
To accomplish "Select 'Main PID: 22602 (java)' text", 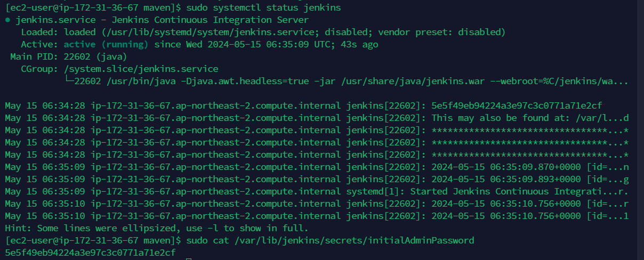I will click(x=69, y=56).
